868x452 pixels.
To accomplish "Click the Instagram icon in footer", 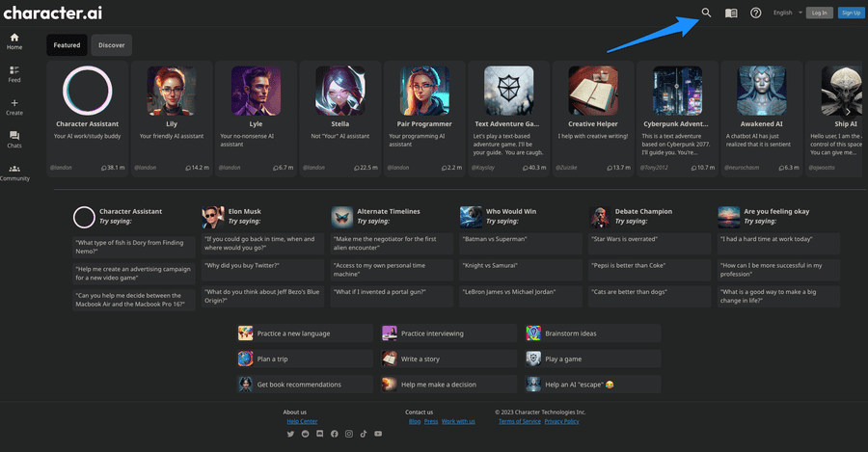I will (x=349, y=434).
